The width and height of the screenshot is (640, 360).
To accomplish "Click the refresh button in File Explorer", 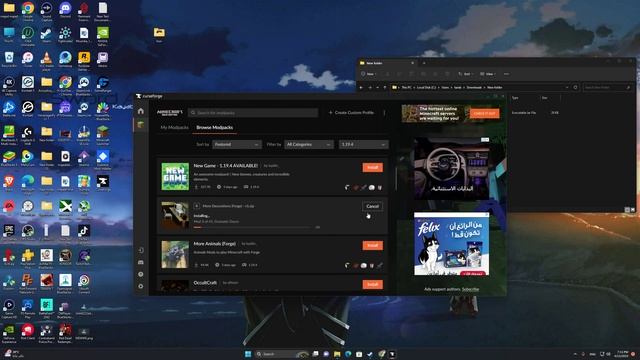I will click(576, 87).
